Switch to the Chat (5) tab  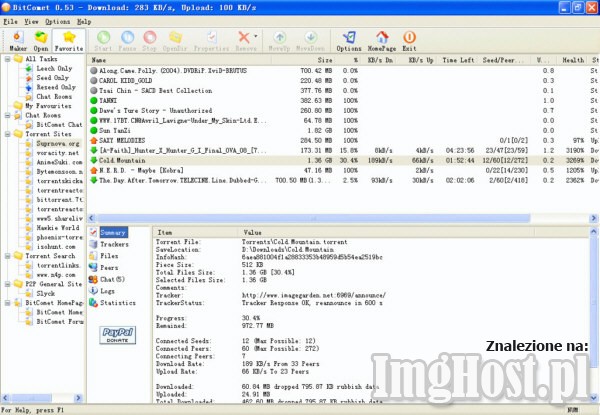pyautogui.click(x=112, y=279)
